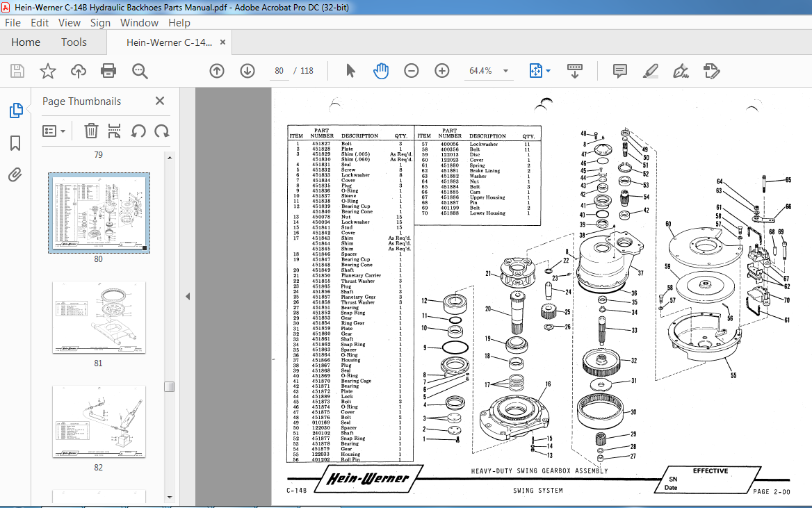Click the 'SWING SYSTEM' footer text
The image size is (812, 508).
click(x=537, y=491)
